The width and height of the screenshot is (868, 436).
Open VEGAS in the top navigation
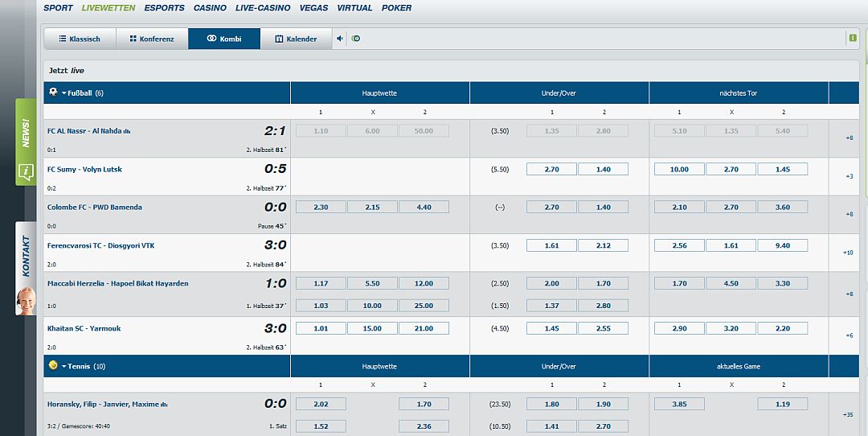(x=314, y=8)
